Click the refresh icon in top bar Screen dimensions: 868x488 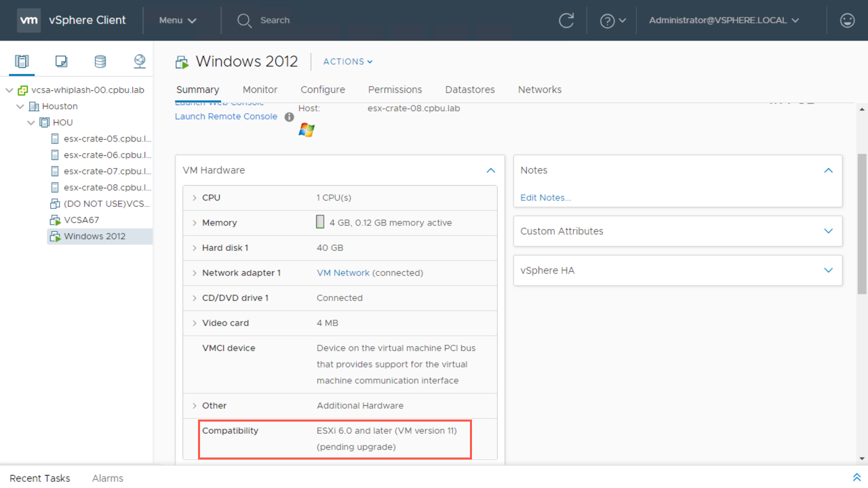click(566, 20)
